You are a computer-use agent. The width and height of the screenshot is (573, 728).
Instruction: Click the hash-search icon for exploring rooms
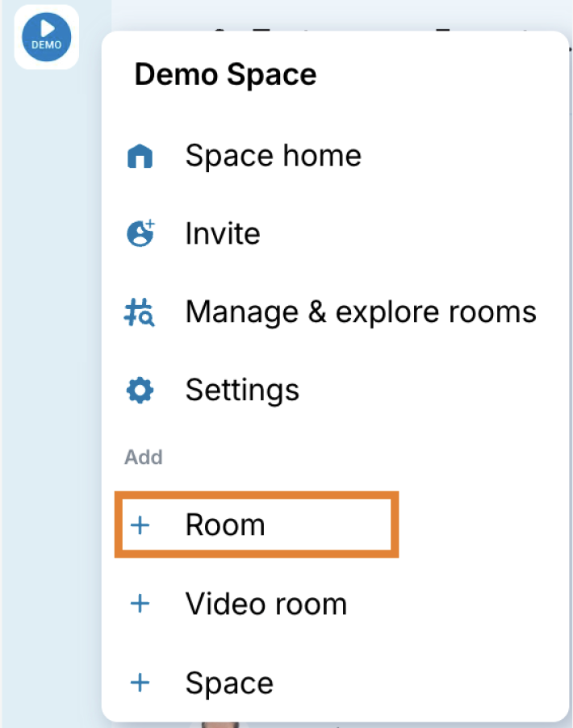point(140,312)
